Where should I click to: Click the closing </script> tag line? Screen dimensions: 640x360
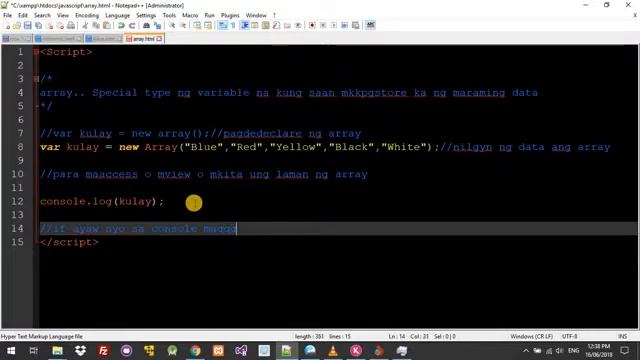[x=69, y=242]
